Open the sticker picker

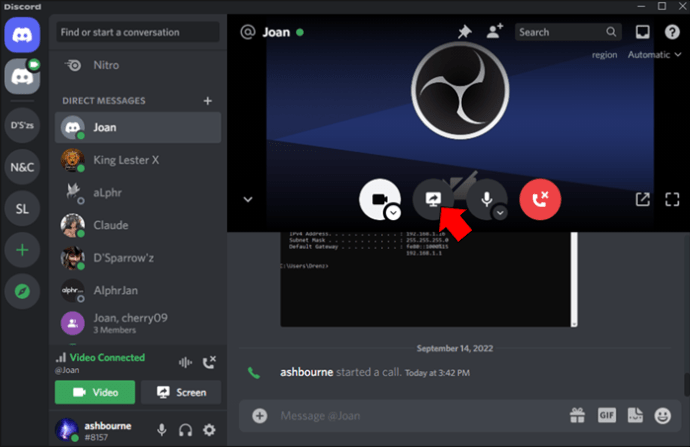tap(635, 415)
